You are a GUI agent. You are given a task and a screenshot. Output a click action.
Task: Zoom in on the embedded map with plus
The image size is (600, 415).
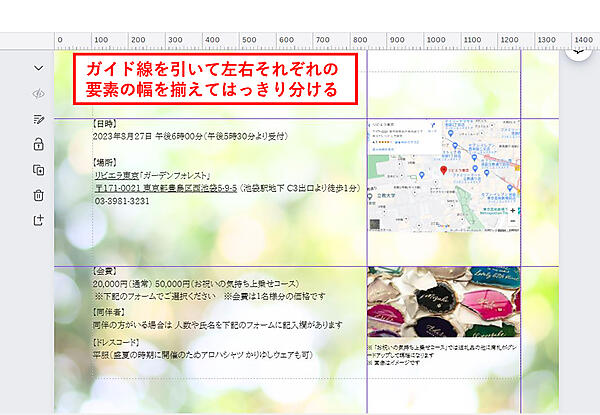point(512,212)
